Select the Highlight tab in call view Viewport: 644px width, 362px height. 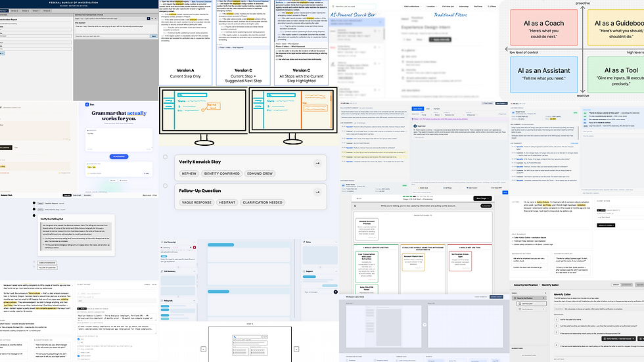coord(436,109)
